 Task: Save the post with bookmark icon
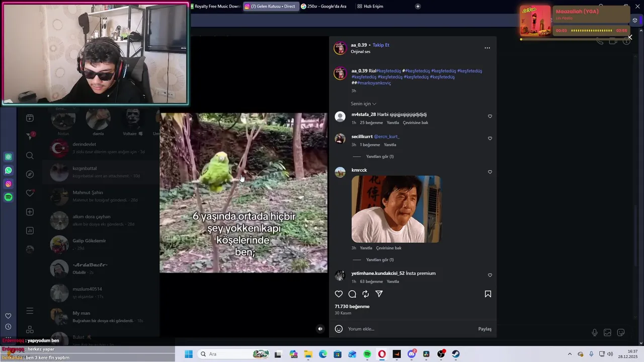tap(488, 294)
